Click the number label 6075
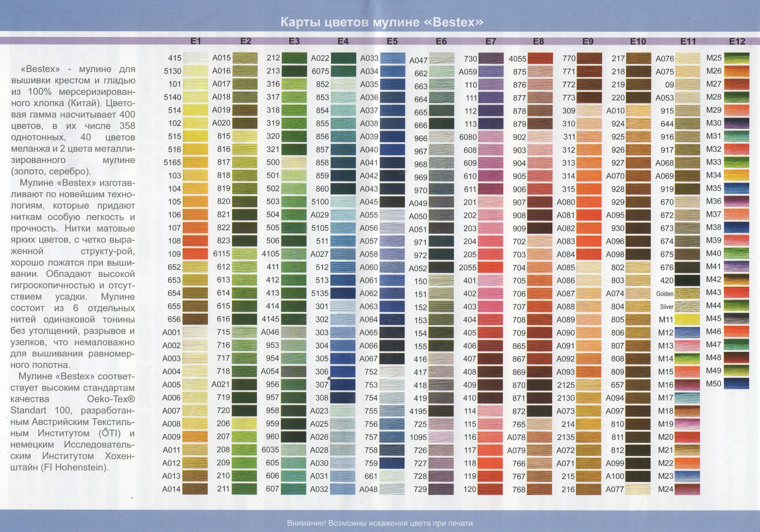The image size is (760, 532). tap(320, 71)
